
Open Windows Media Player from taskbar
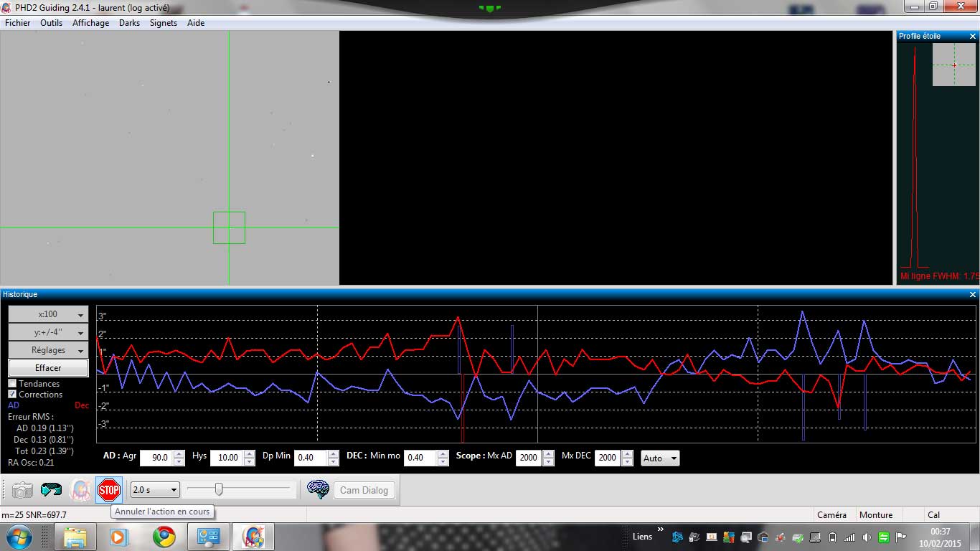point(118,537)
